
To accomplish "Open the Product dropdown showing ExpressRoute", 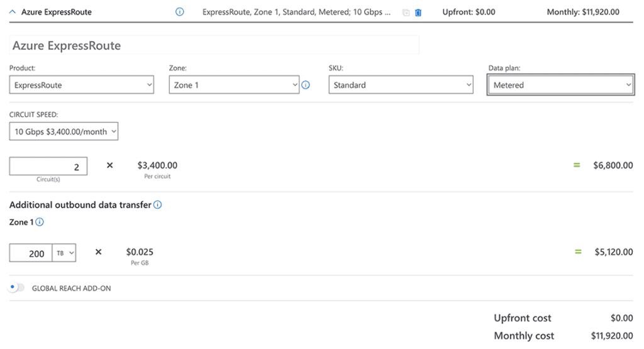I will click(82, 85).
